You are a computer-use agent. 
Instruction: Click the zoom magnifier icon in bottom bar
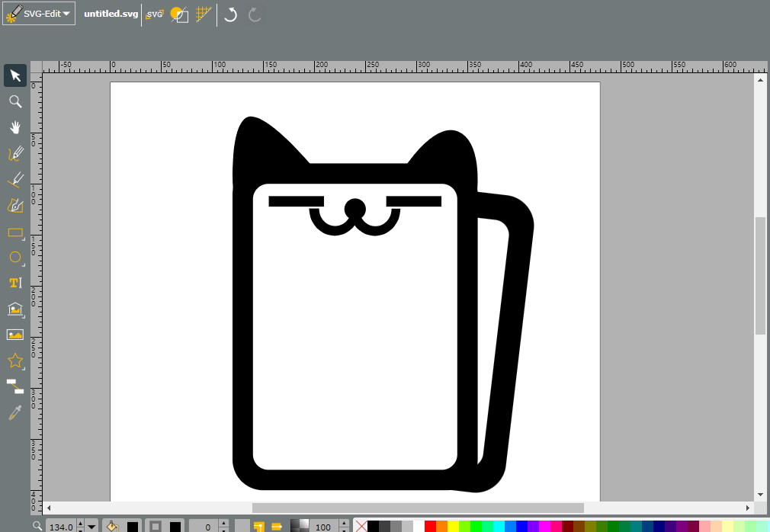point(37,526)
